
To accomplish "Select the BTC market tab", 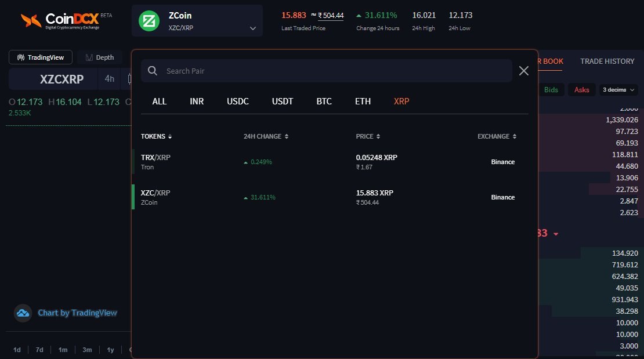I will click(x=324, y=101).
